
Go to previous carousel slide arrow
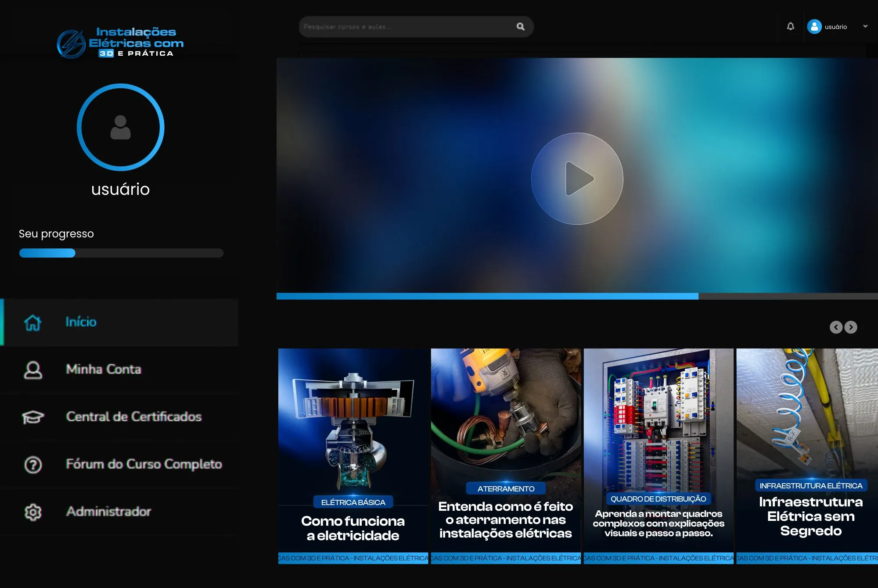coord(836,327)
